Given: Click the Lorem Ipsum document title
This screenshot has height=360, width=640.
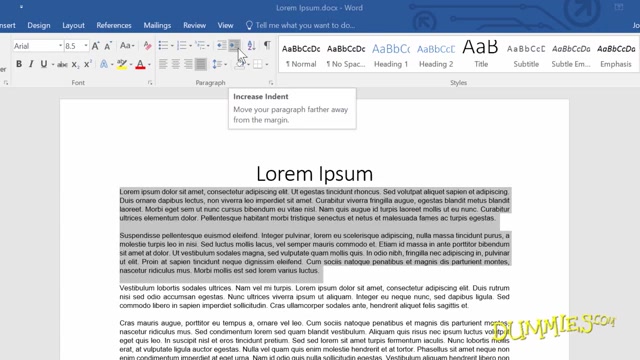Looking at the screenshot, I should tap(315, 174).
